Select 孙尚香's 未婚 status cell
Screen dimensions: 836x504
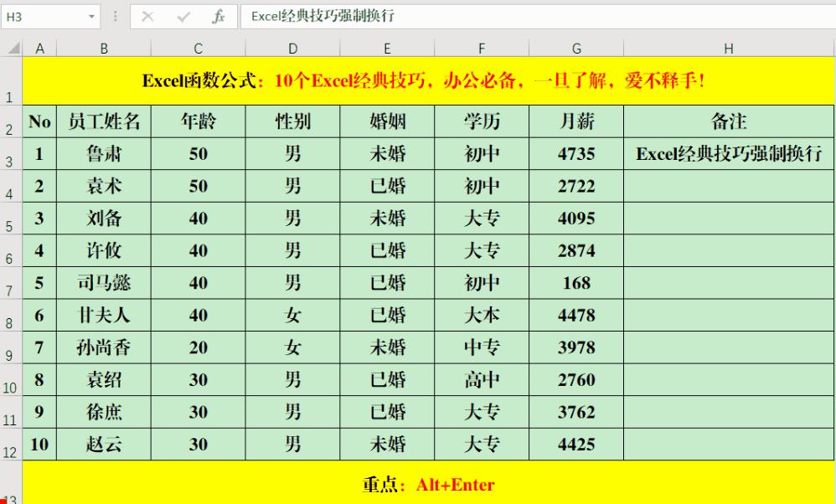click(387, 347)
